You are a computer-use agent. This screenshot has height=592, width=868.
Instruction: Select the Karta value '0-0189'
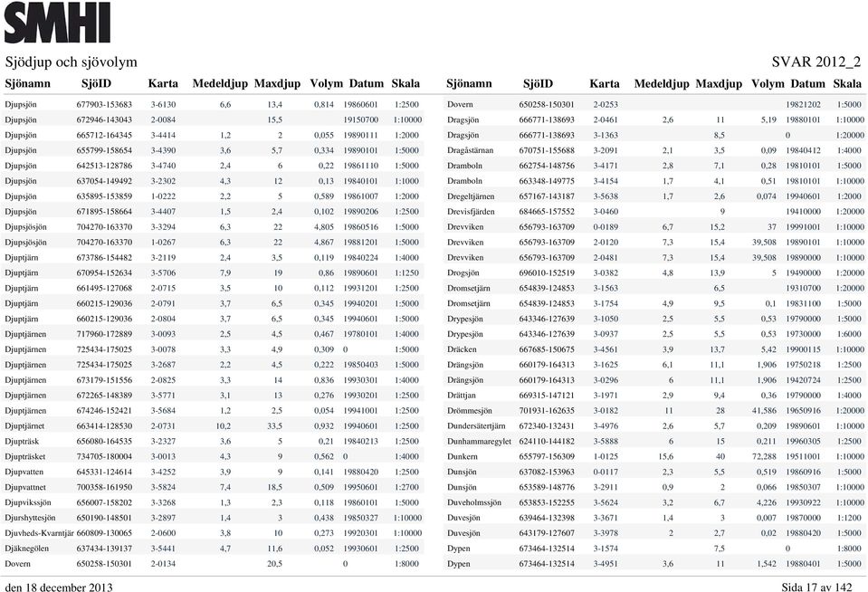tap(605, 227)
